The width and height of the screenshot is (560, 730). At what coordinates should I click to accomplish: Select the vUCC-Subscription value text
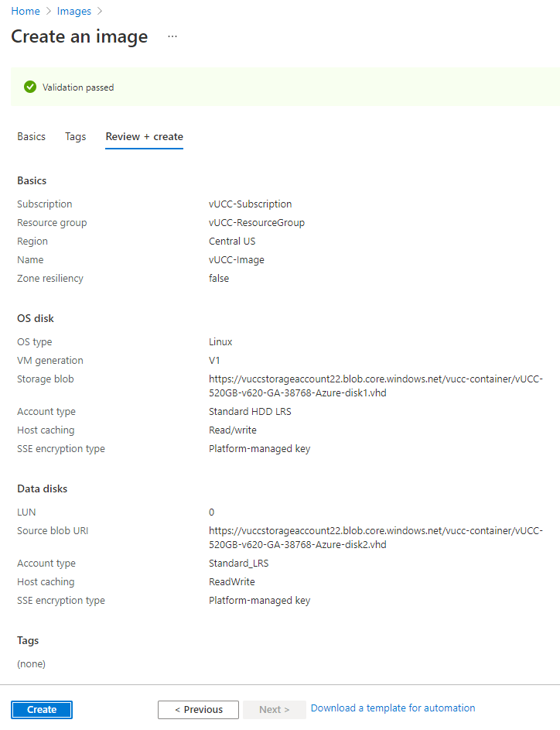[x=251, y=204]
